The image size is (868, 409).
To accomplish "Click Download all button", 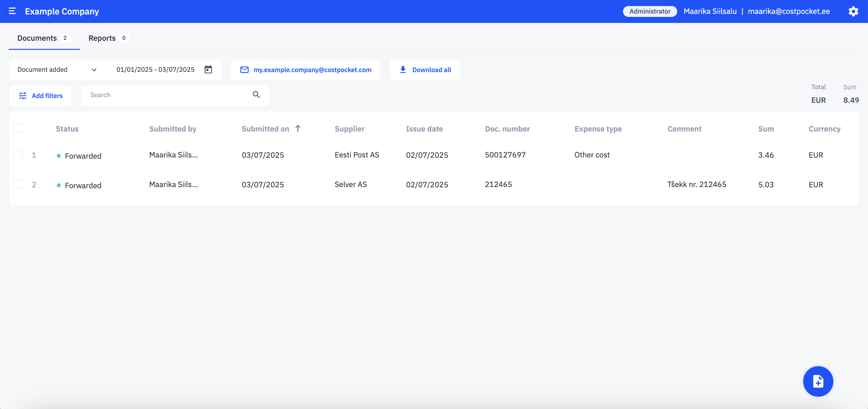I will pyautogui.click(x=425, y=70).
